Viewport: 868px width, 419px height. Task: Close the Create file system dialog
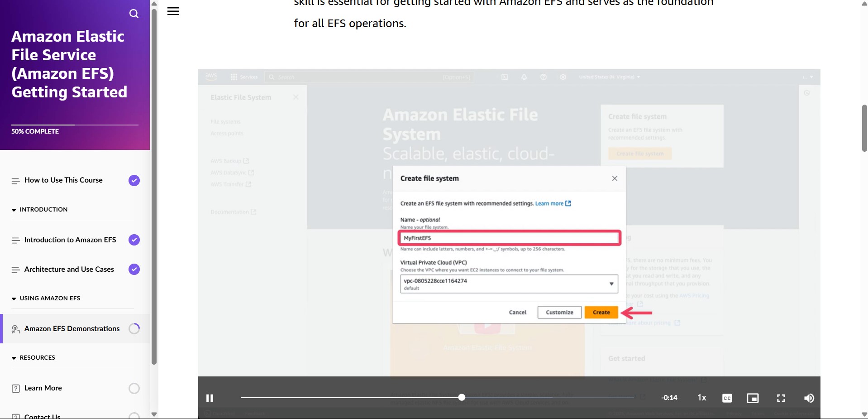[x=615, y=178]
